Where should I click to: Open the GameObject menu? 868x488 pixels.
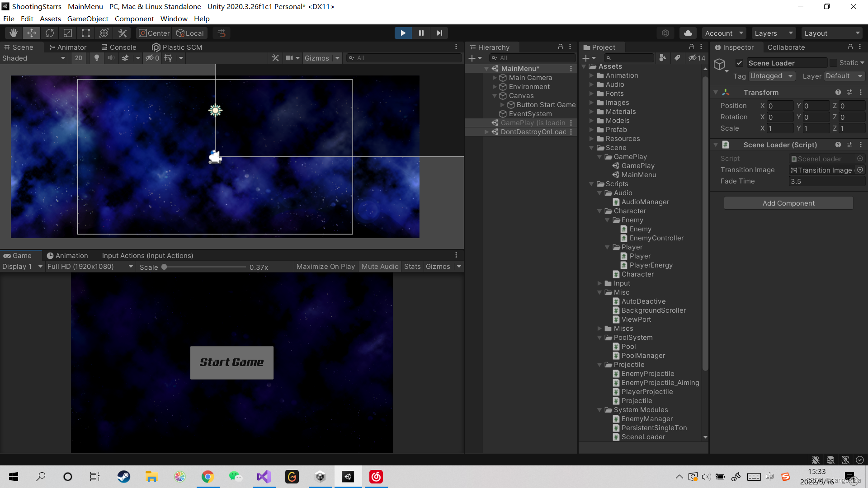pyautogui.click(x=88, y=19)
